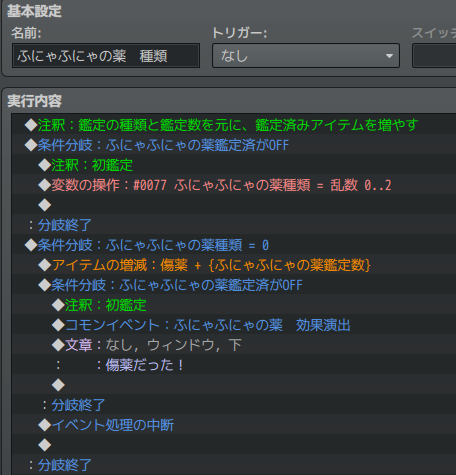Click the 名前 input field containing ふにゃふにゃの薬 種類
The image size is (456, 475).
(106, 56)
